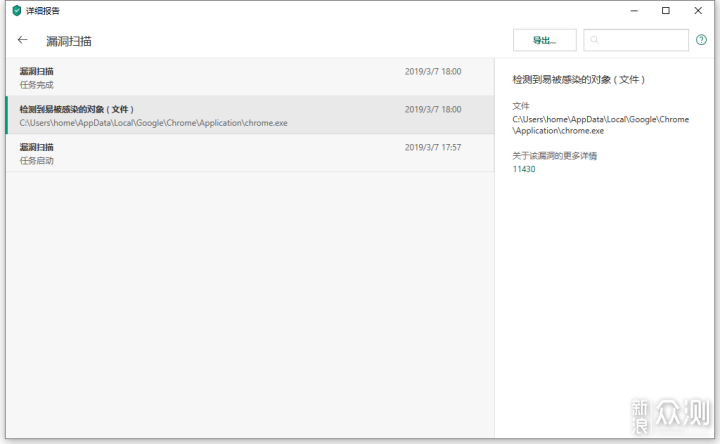Open vulnerability details link 11430
This screenshot has height=444, width=720.
point(524,169)
